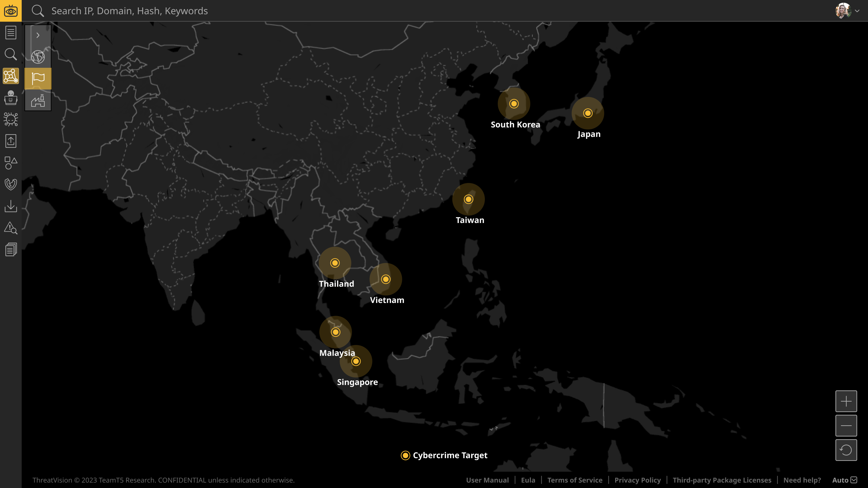Screen dimensions: 868x488
Task: Open the adversary hacker icon
Action: (x=11, y=98)
